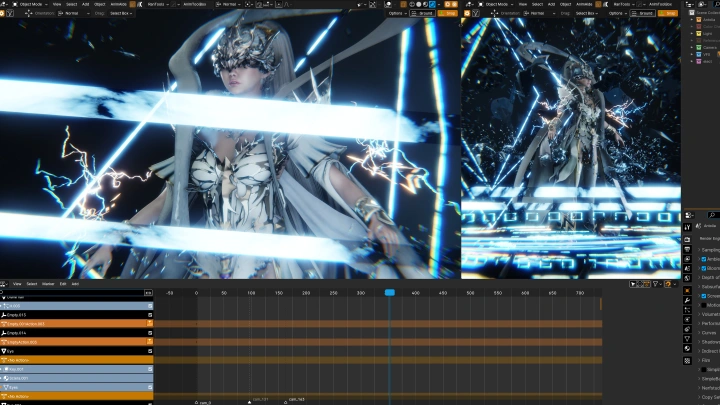Open the Object Data triangle tab
The height and width of the screenshot is (405, 720).
[687, 339]
